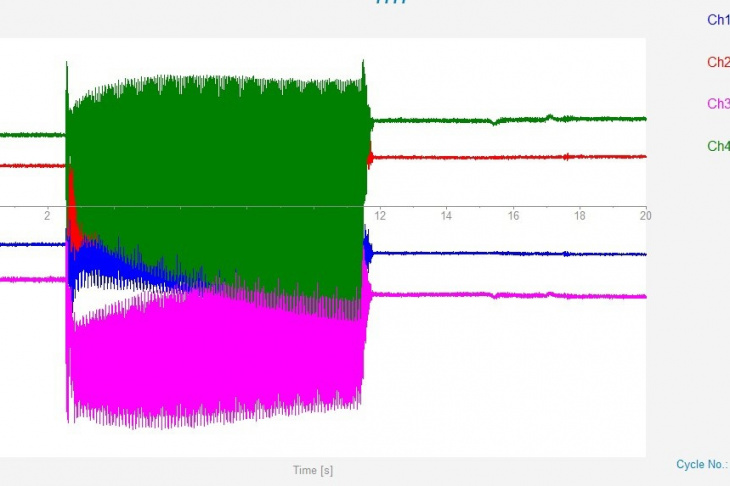Click the 2 second axis tick

point(47,216)
